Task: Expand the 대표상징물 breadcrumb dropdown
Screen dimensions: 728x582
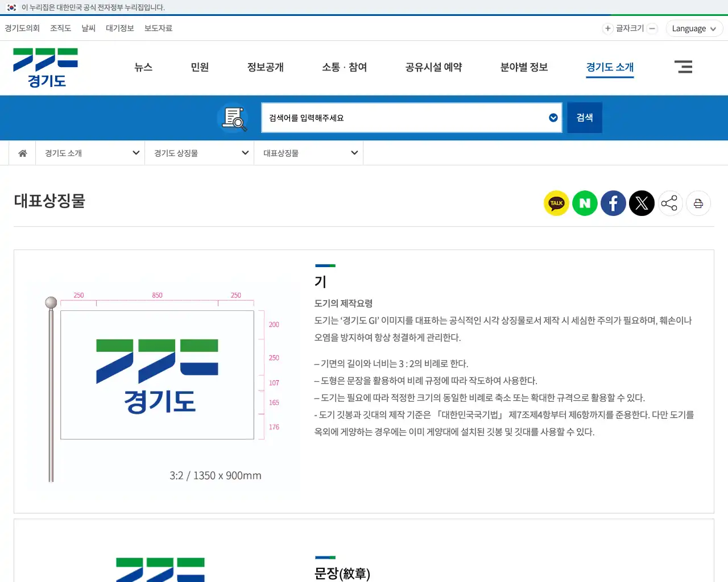Action: point(309,153)
